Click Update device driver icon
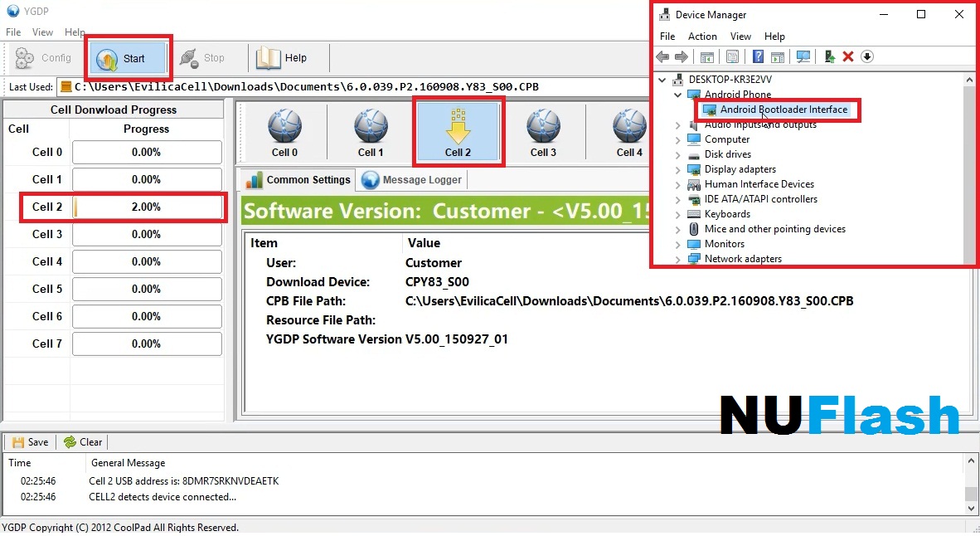The height and width of the screenshot is (536, 980). 829,57
